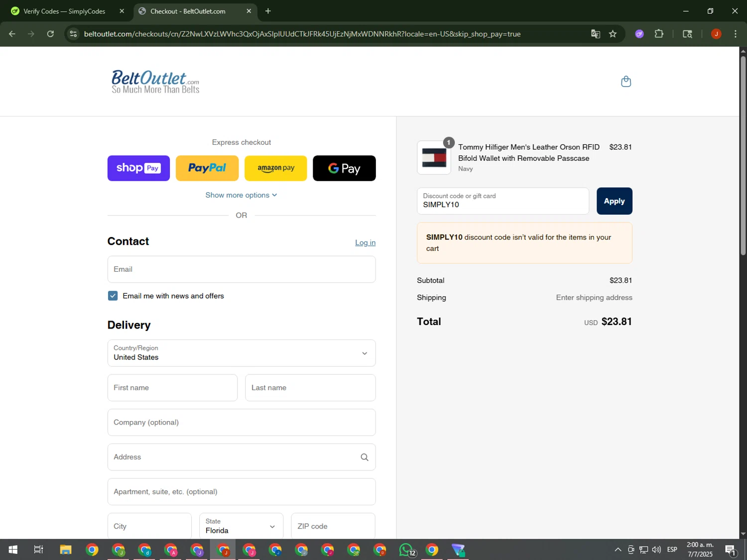
Task: Open the volume control in system tray
Action: (656, 550)
